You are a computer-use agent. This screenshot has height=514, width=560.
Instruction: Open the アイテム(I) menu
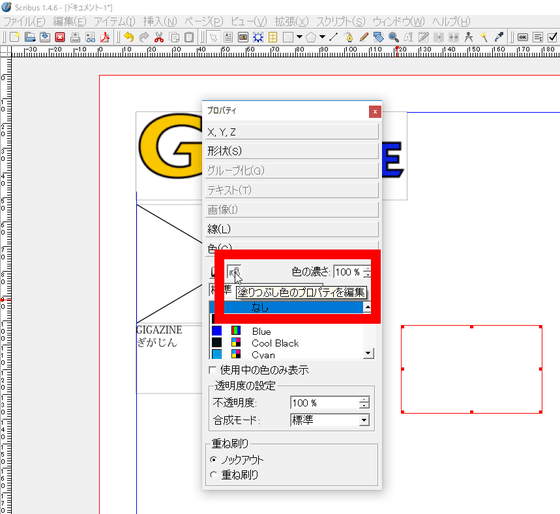point(115,22)
